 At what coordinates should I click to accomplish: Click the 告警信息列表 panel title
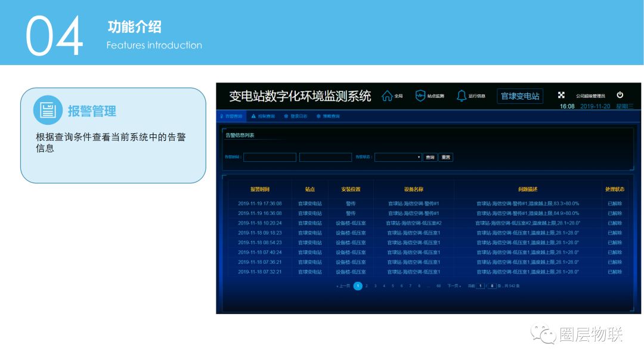240,136
